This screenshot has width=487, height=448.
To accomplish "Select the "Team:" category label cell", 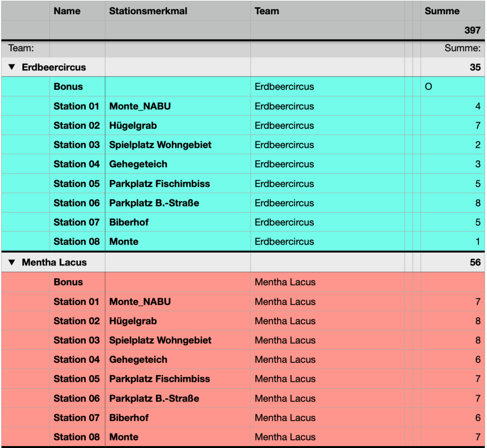I will (21, 48).
